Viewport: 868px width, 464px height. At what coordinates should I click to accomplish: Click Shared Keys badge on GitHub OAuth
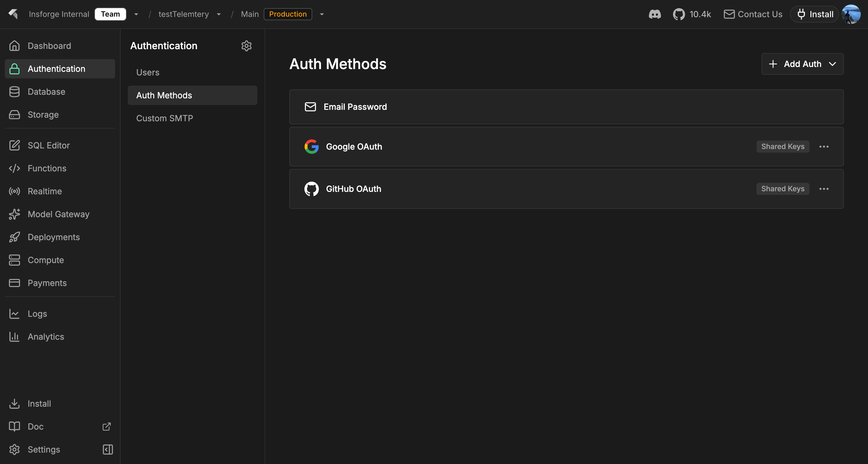coord(783,189)
